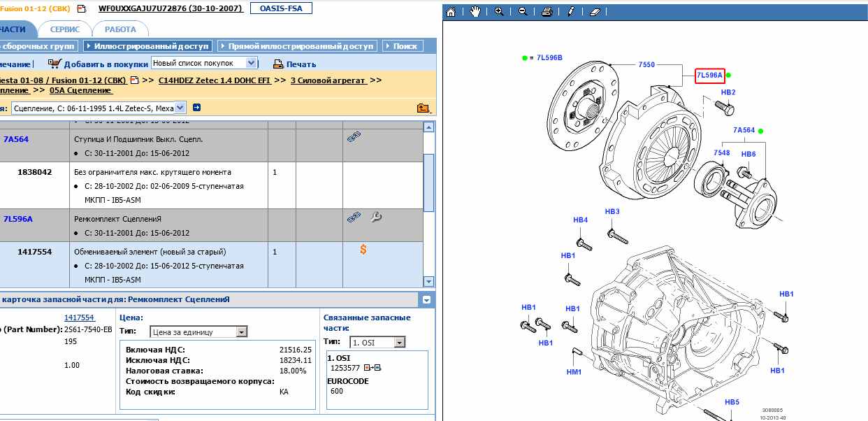Select part number 1417554 in the parts table
868x421 pixels.
pyautogui.click(x=35, y=252)
